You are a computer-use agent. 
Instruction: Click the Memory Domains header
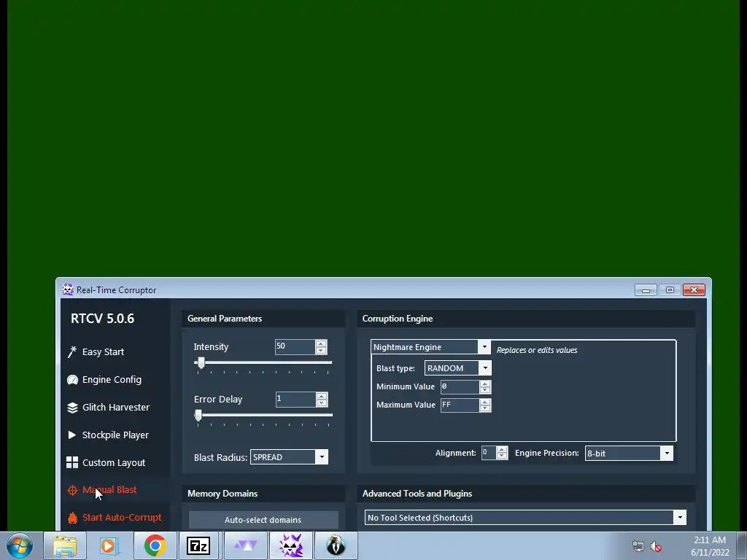(222, 494)
